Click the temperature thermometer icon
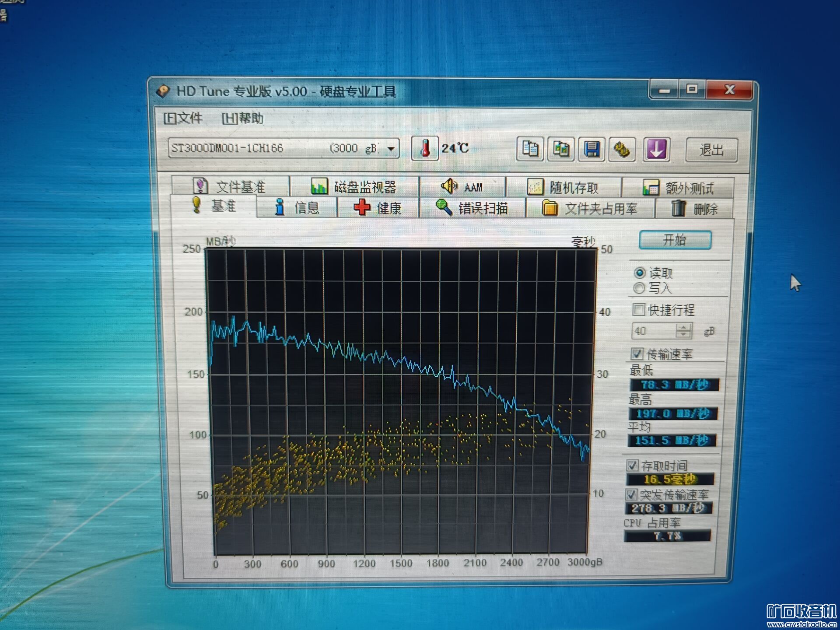This screenshot has height=630, width=840. pos(425,148)
